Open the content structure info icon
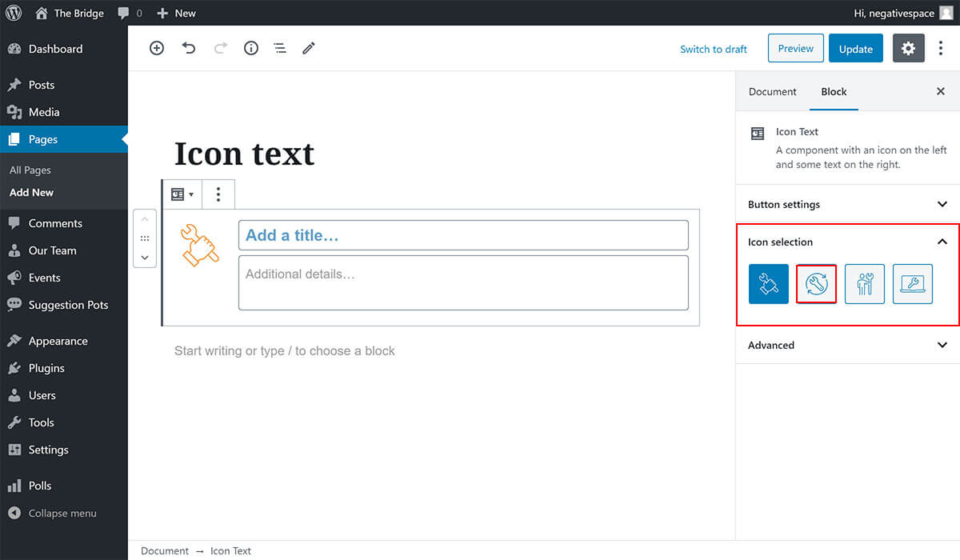This screenshot has width=960, height=560. point(251,48)
